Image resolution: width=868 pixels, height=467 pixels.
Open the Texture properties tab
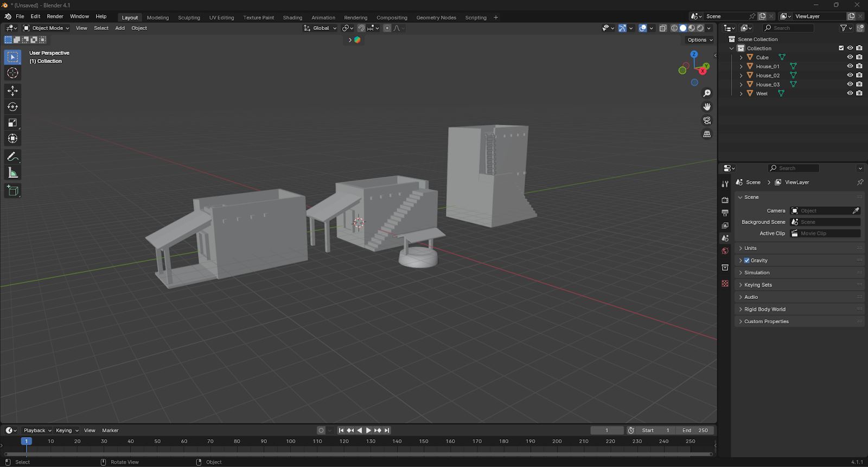(x=725, y=283)
